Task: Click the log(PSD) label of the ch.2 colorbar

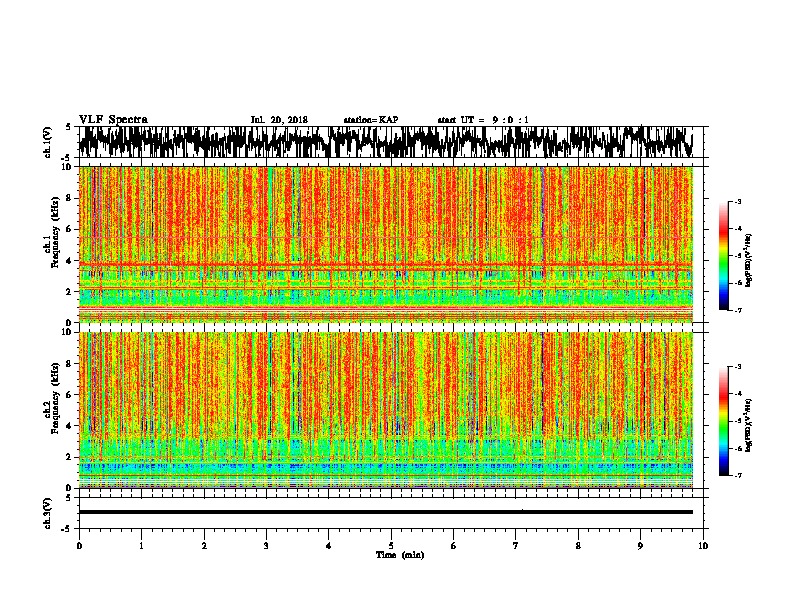Action: tap(749, 425)
